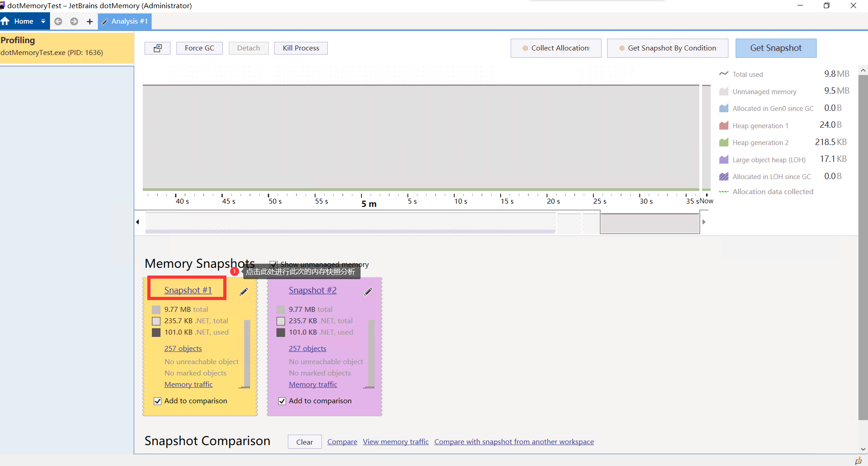The height and width of the screenshot is (466, 868).
Task: Click the Compare link
Action: click(x=342, y=441)
